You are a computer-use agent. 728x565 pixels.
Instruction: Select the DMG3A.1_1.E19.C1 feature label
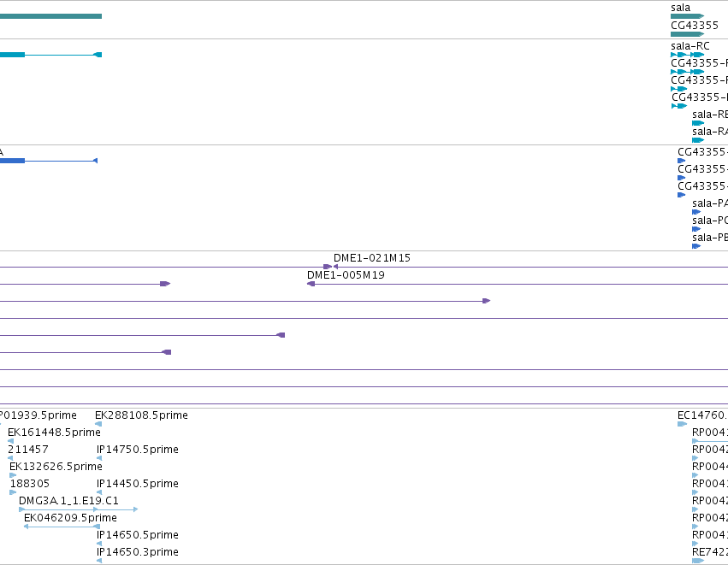pyautogui.click(x=68, y=501)
